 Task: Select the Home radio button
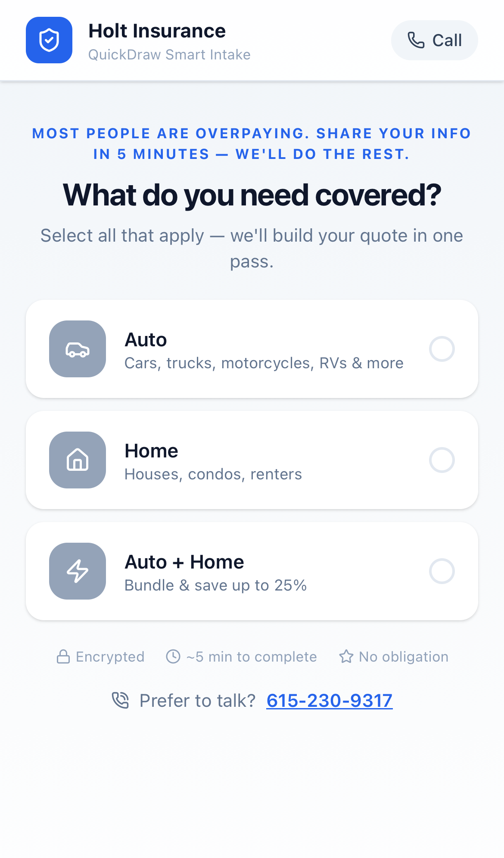pos(442,460)
